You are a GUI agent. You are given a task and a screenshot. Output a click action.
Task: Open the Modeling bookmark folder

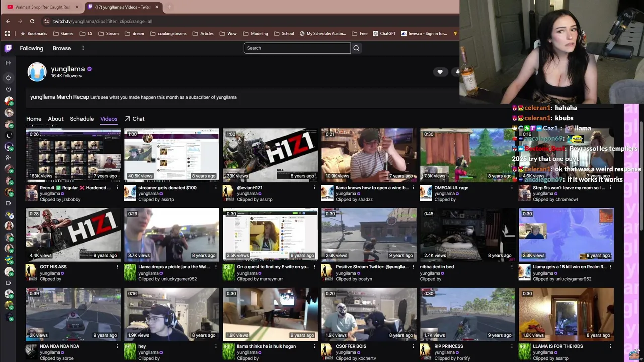pyautogui.click(x=255, y=34)
